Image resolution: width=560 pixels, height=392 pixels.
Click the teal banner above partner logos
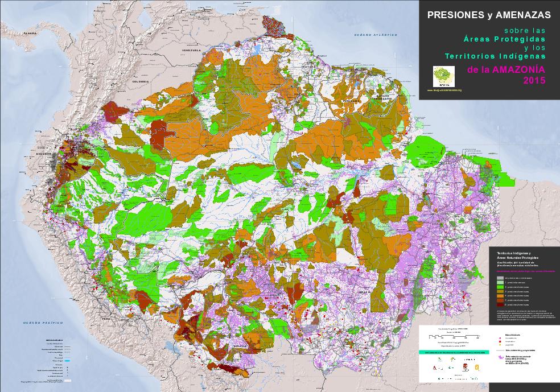[x=454, y=352]
